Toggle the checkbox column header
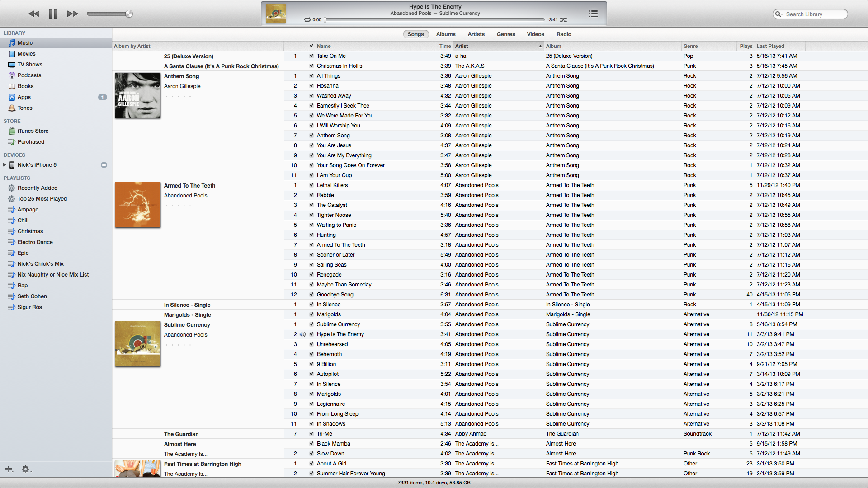The height and width of the screenshot is (488, 868). click(x=311, y=46)
